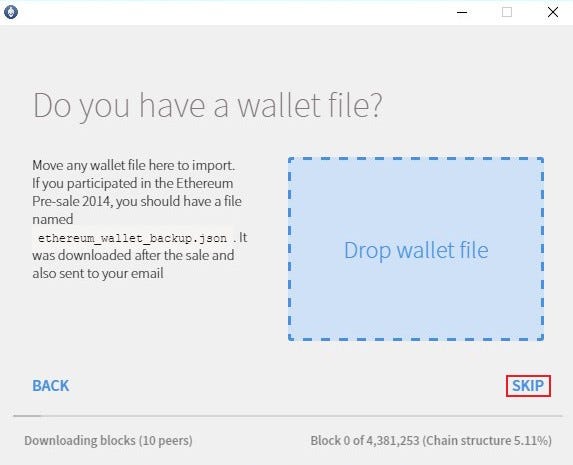Screen dimensions: 573x465
Task: Click the 'Chain structure 5.11%' indicator
Action: [x=487, y=441]
